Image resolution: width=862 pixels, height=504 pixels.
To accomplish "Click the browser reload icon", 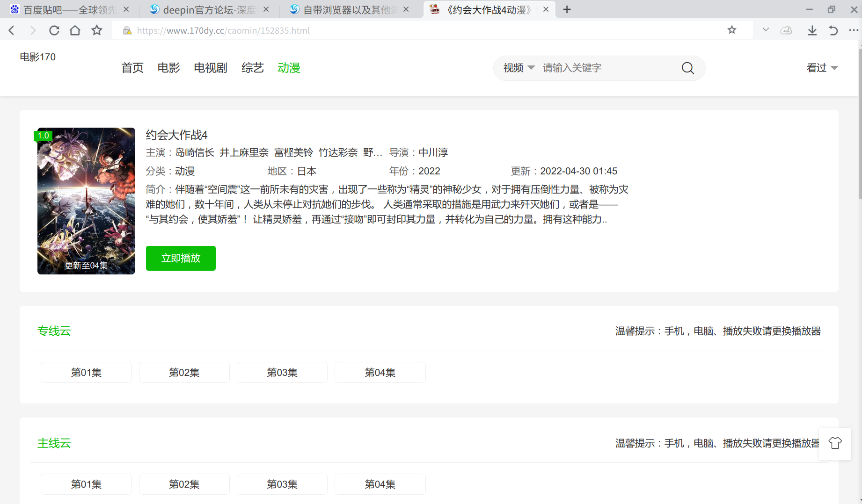I will 54,30.
